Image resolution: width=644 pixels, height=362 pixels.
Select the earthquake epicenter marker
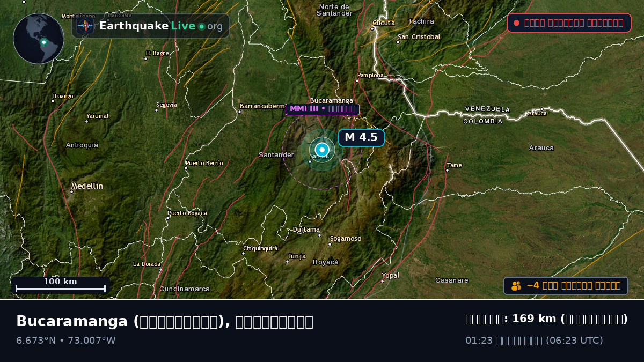[x=322, y=150]
